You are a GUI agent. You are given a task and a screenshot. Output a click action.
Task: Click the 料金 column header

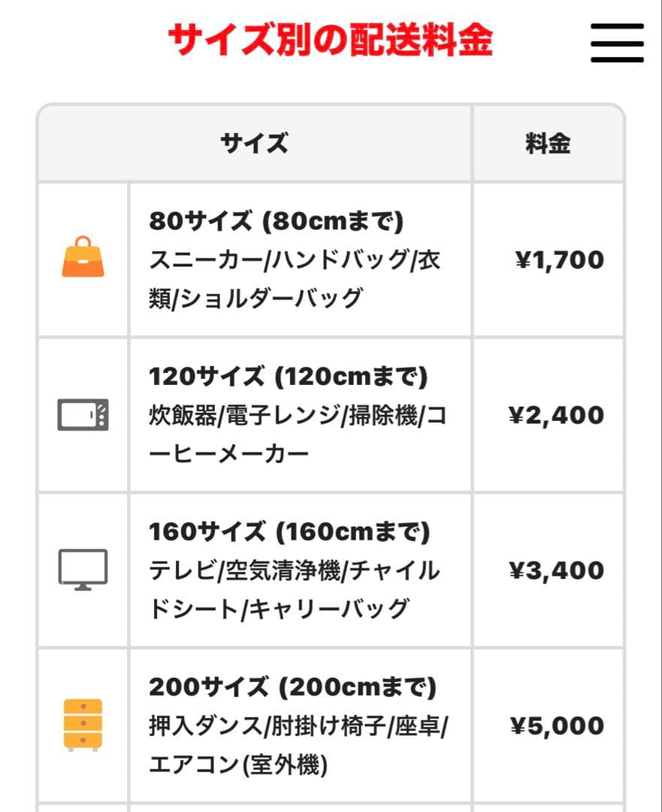pos(548,143)
